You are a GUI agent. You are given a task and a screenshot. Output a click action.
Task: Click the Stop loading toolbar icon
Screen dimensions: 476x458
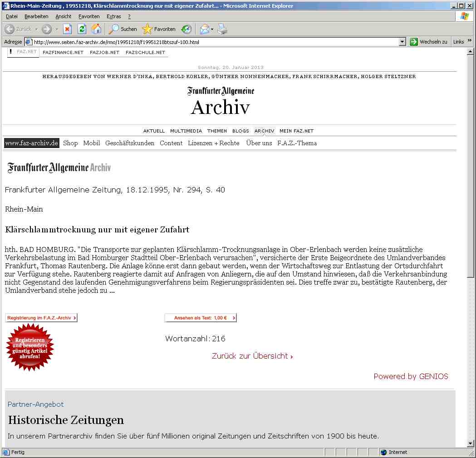(x=67, y=29)
